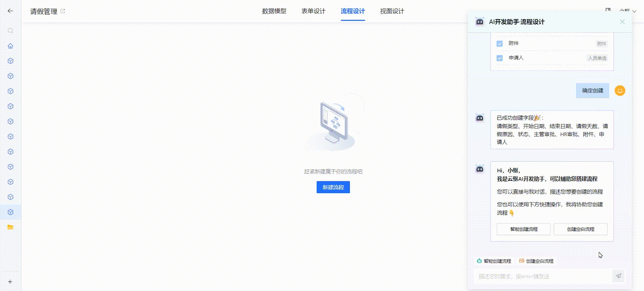Uncheck the 申请人 field checkbox

pyautogui.click(x=500, y=58)
